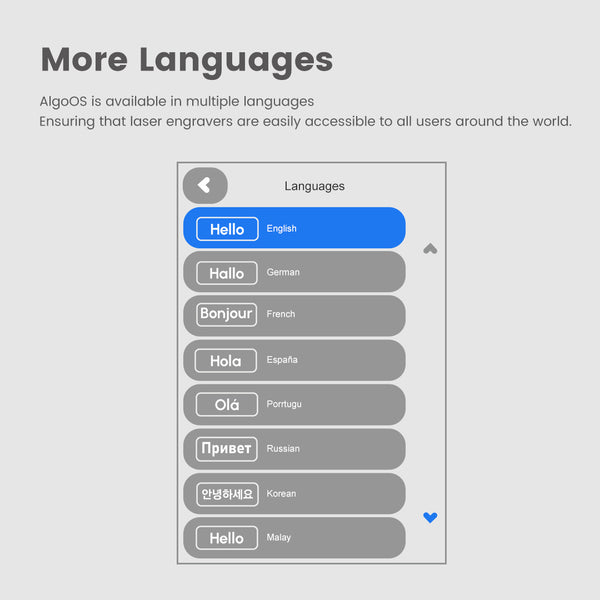This screenshot has width=600, height=600.
Task: Click the "Привет" greeting badge
Action: point(226,449)
